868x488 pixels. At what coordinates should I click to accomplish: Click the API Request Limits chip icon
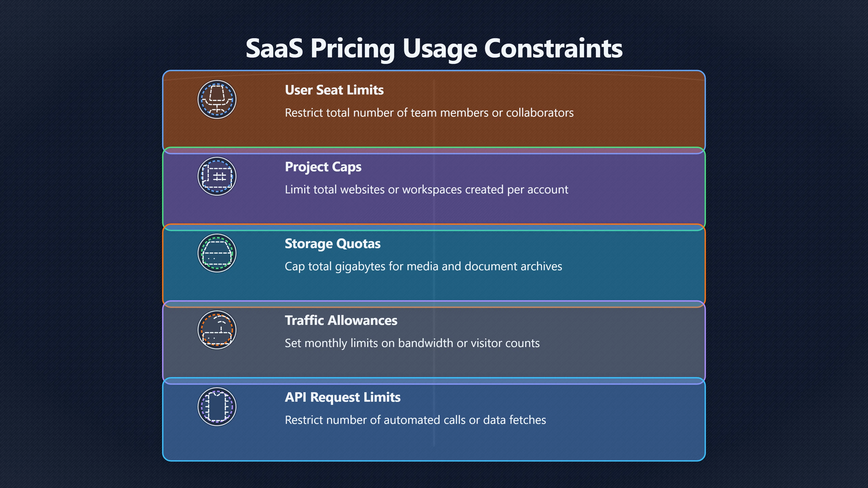[x=217, y=406]
